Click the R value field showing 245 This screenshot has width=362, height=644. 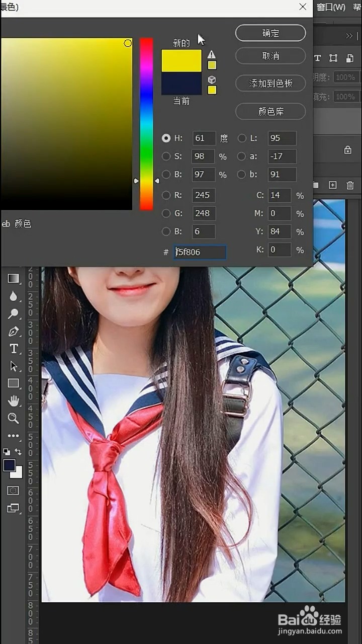[204, 195]
